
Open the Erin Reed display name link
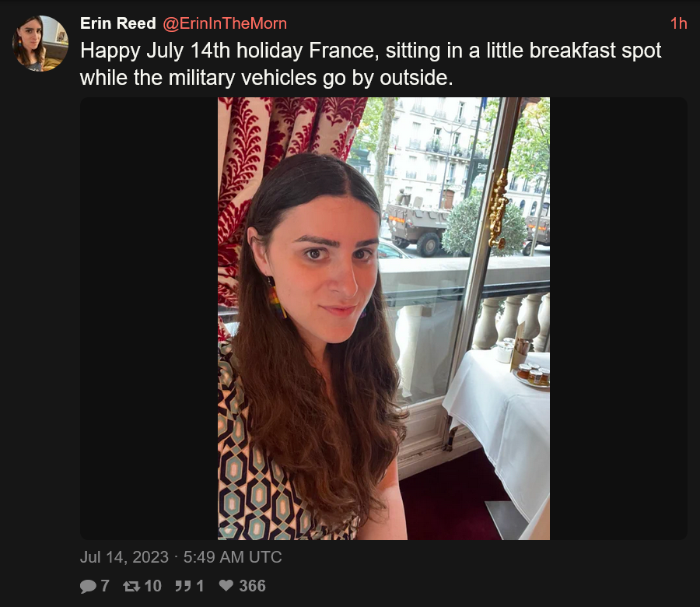point(118,23)
